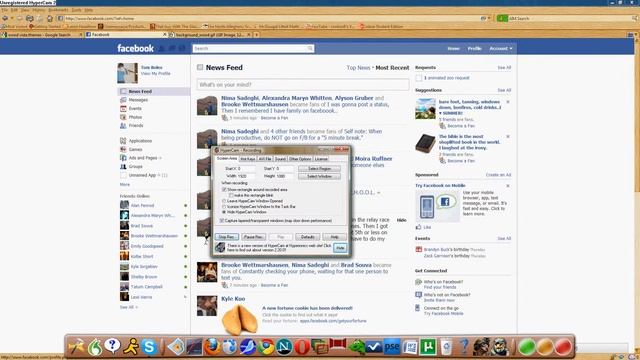This screenshot has height=360, width=640.
Task: Switch to HyperCam AVI File tab
Action: (265, 159)
